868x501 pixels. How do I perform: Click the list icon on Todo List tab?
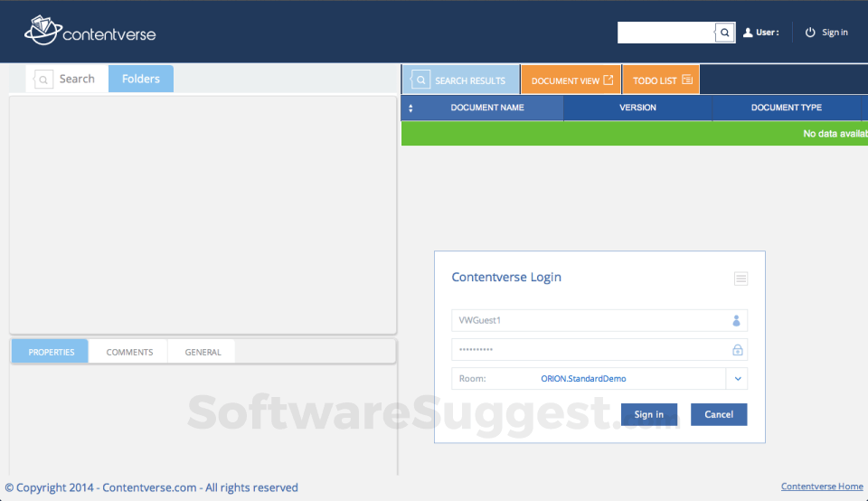coord(687,80)
